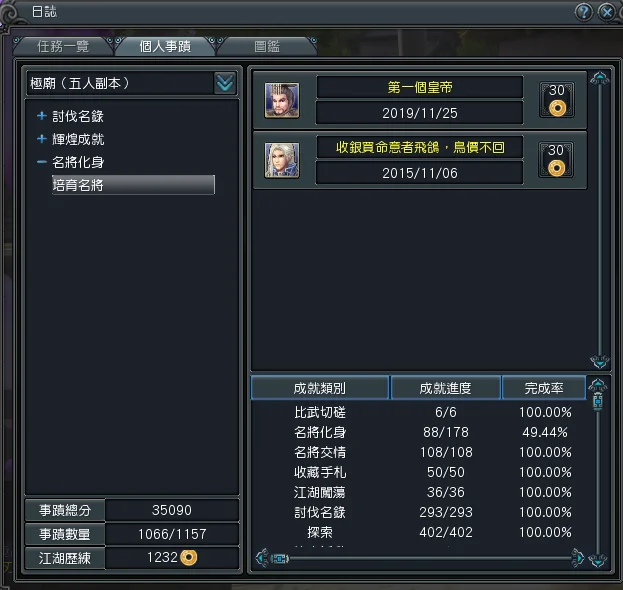623x590 pixels.
Task: Click the 30 coin reward for the 2015/11/06 achievement
Action: 556,160
